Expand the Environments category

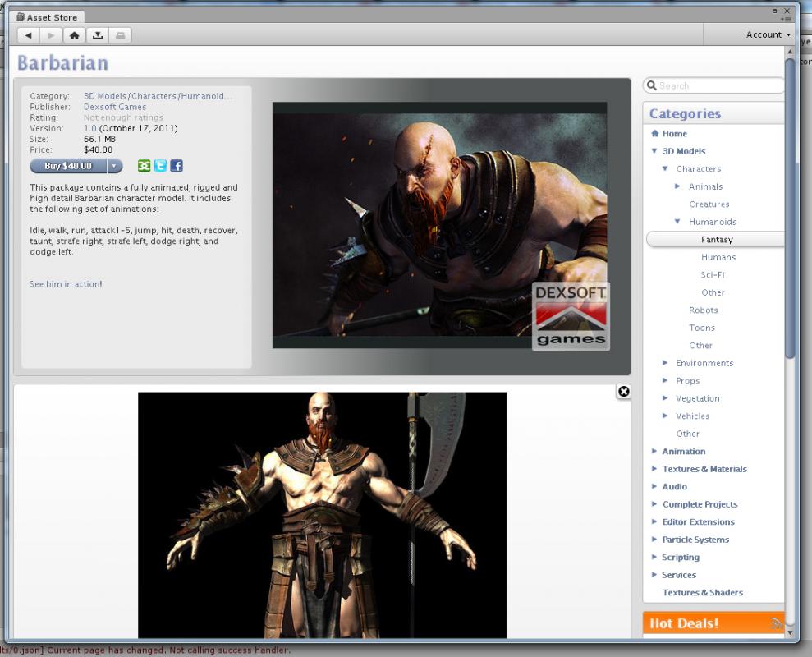coord(666,363)
